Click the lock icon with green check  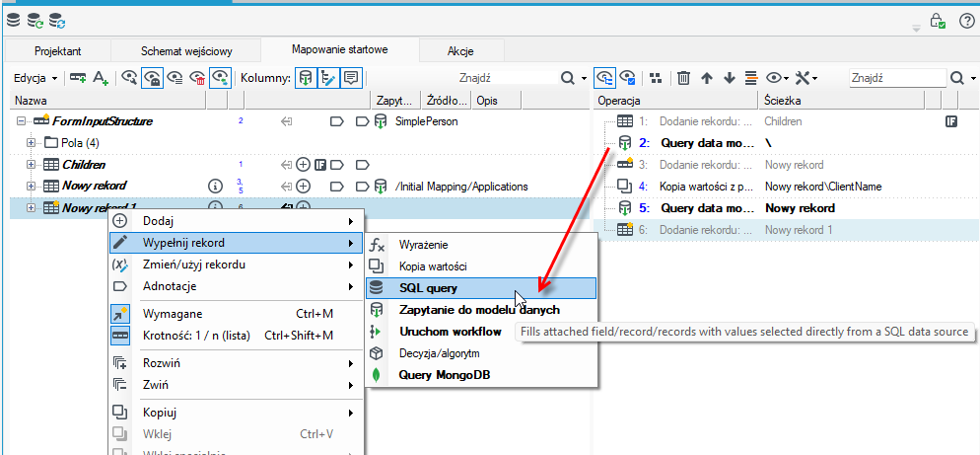(938, 22)
